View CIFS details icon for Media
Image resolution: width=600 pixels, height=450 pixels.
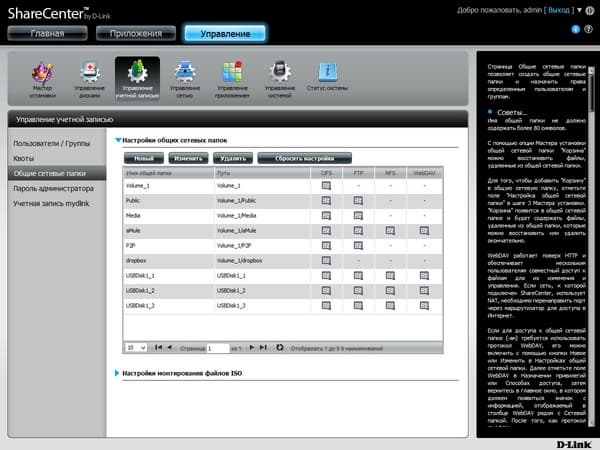click(326, 216)
